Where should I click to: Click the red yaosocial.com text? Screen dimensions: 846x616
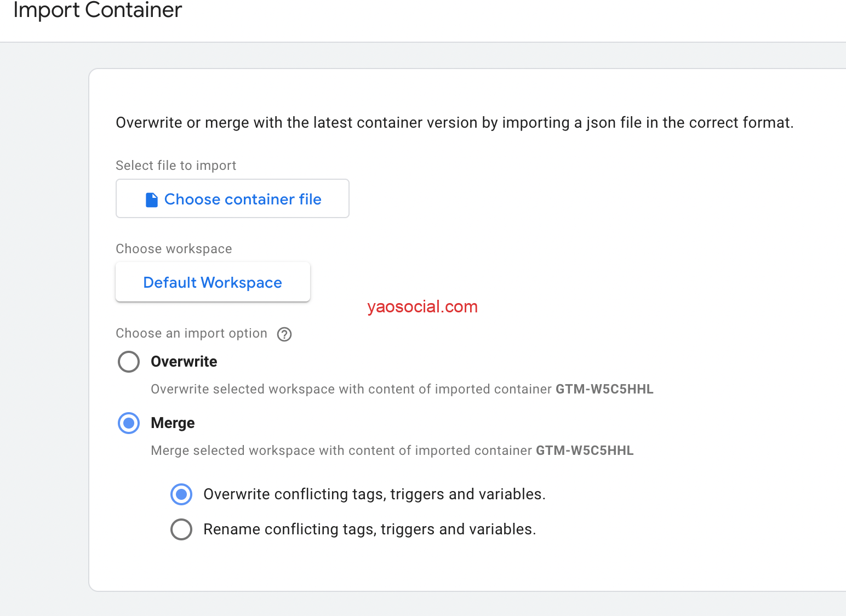[422, 307]
